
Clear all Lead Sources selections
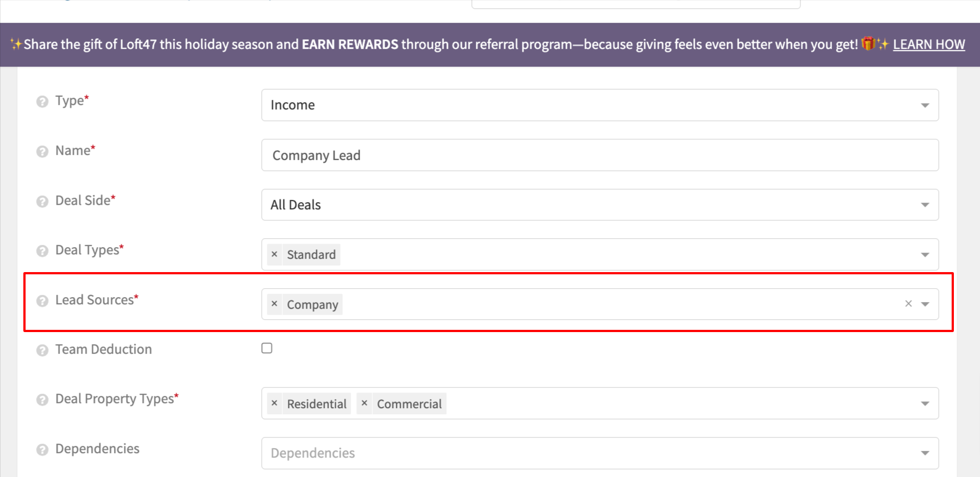[x=908, y=304]
